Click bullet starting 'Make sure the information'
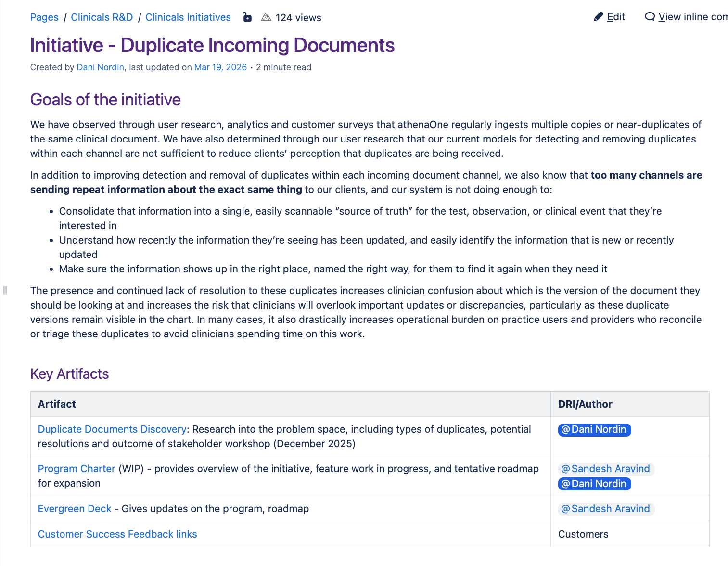This screenshot has height=566, width=728. pyautogui.click(x=333, y=269)
